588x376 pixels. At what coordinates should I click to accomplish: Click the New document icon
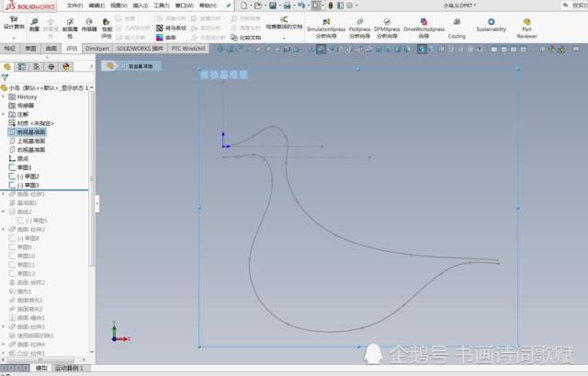click(244, 6)
